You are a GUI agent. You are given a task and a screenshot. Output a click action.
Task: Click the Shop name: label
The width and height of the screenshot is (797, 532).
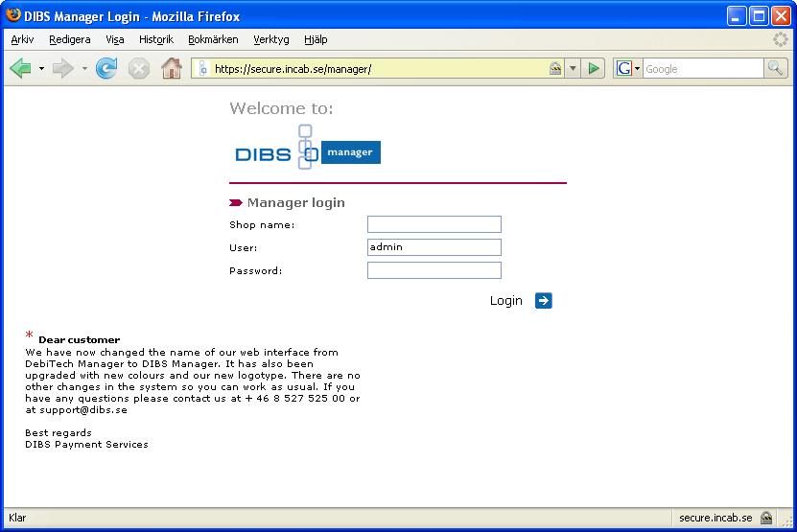click(262, 224)
